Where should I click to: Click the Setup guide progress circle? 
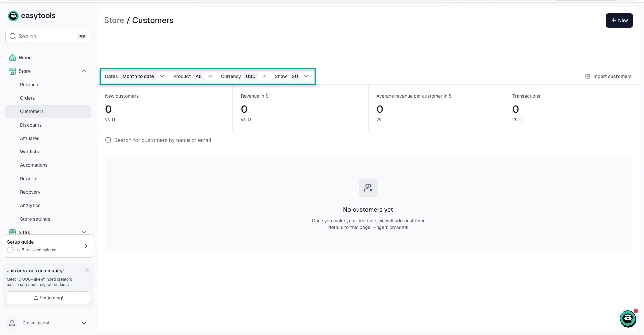pos(10,250)
